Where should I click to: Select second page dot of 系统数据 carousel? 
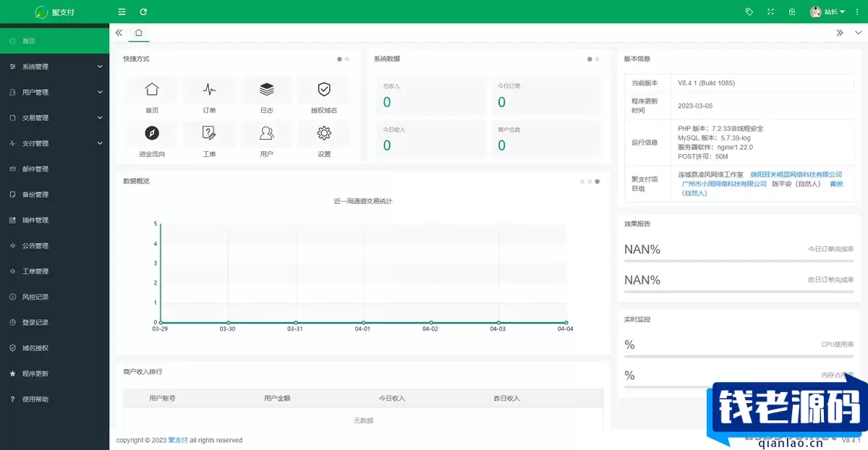[597, 59]
